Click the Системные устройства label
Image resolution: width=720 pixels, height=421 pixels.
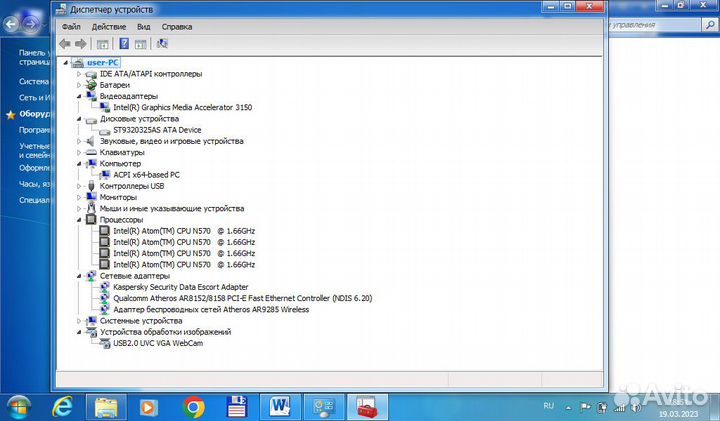coord(141,320)
